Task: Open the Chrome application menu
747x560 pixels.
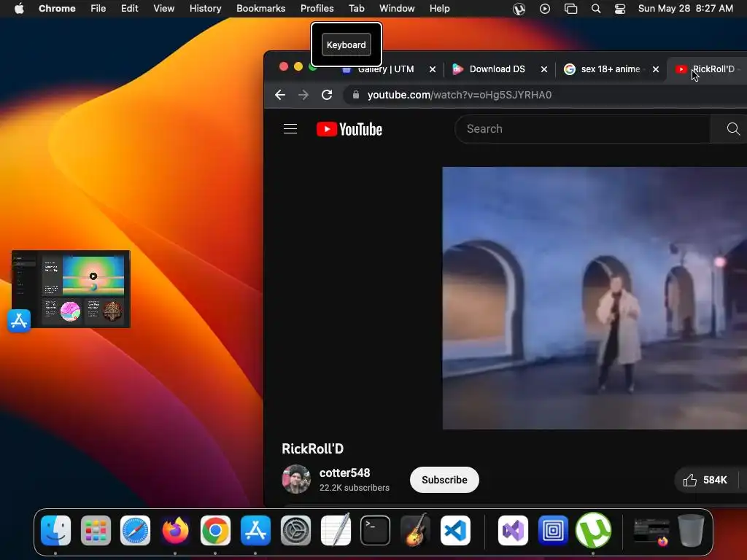Action: [x=57, y=9]
